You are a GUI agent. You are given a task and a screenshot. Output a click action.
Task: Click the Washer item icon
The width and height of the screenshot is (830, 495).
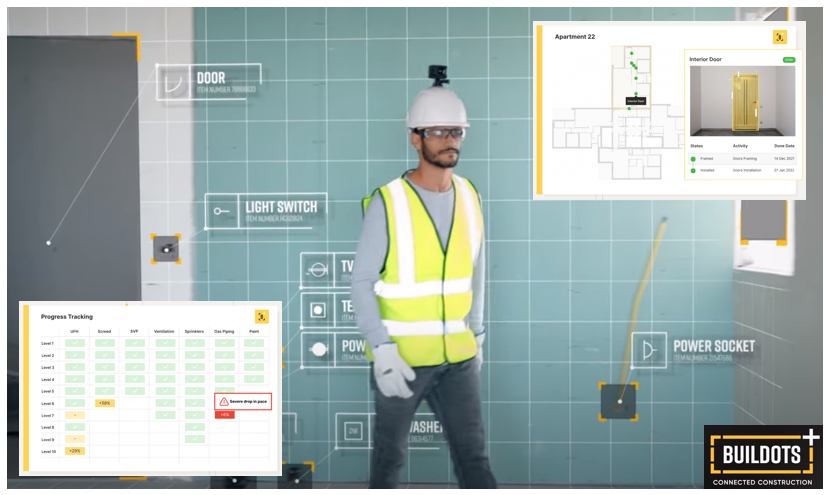tap(353, 430)
